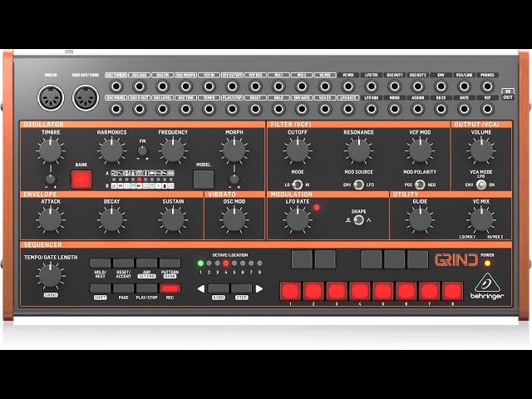Push the RESET/ACCENT button
Image resolution: width=532 pixels, height=399 pixels.
click(x=124, y=263)
